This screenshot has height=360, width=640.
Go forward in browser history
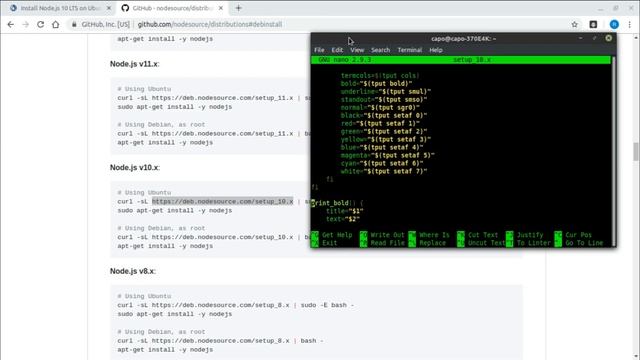25,24
